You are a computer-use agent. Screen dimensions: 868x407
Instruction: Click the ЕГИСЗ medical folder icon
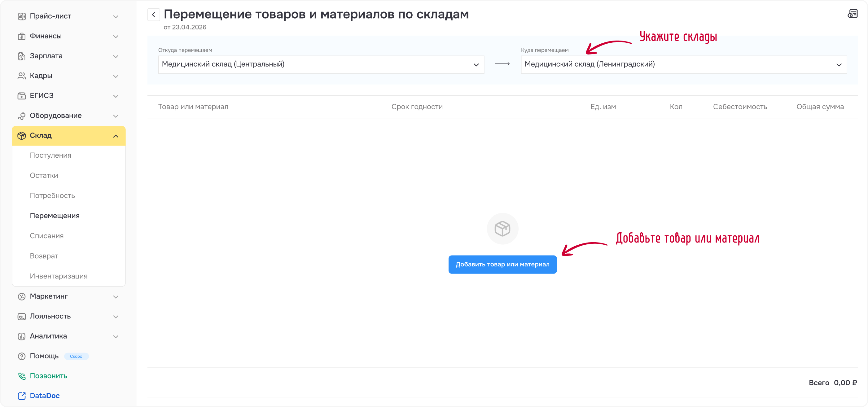(x=22, y=96)
